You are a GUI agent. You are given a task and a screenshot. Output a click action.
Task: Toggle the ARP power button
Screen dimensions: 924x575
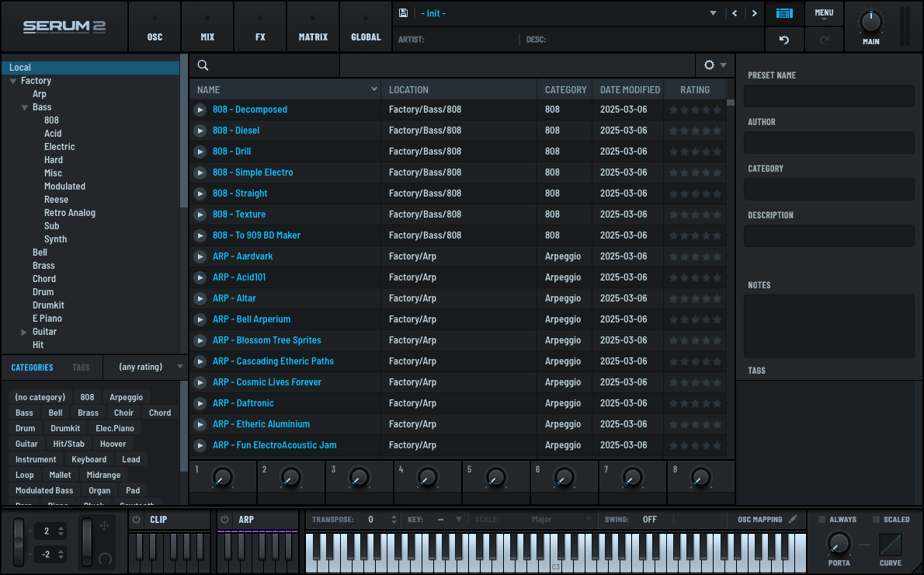224,520
